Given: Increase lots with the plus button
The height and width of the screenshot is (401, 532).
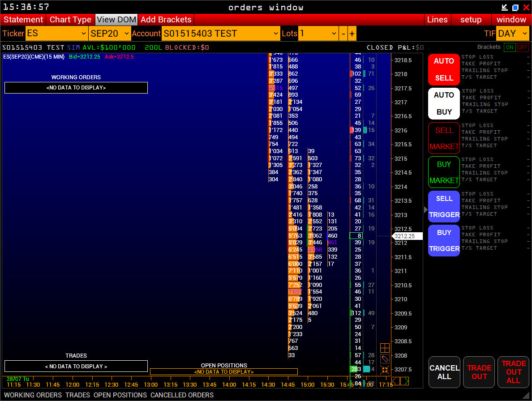Looking at the screenshot, I should [352, 34].
